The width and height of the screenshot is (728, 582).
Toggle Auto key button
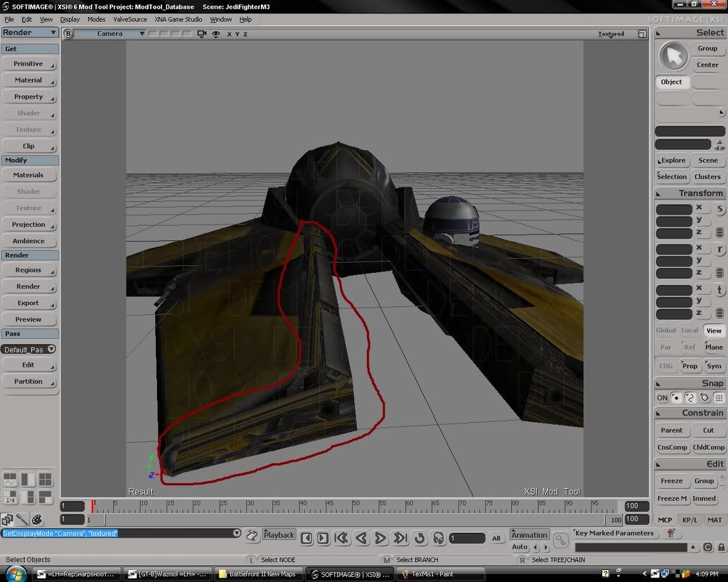pyautogui.click(x=520, y=546)
